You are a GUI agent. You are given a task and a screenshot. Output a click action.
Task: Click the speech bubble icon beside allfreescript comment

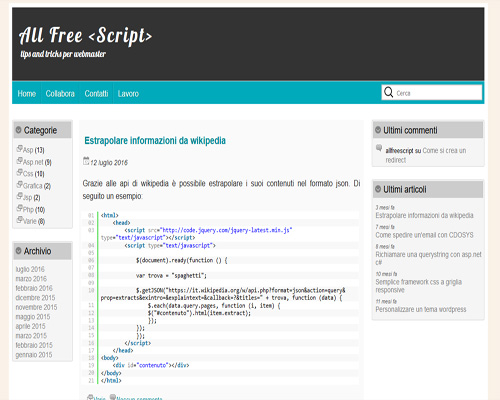pos(379,148)
